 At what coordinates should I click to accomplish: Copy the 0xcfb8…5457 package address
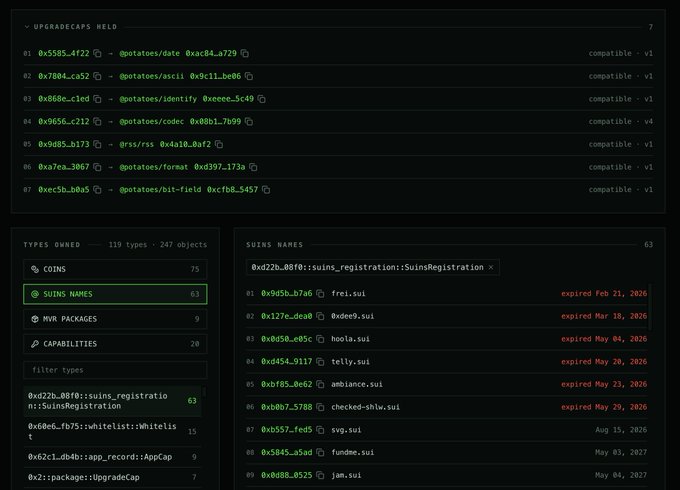tap(266, 190)
